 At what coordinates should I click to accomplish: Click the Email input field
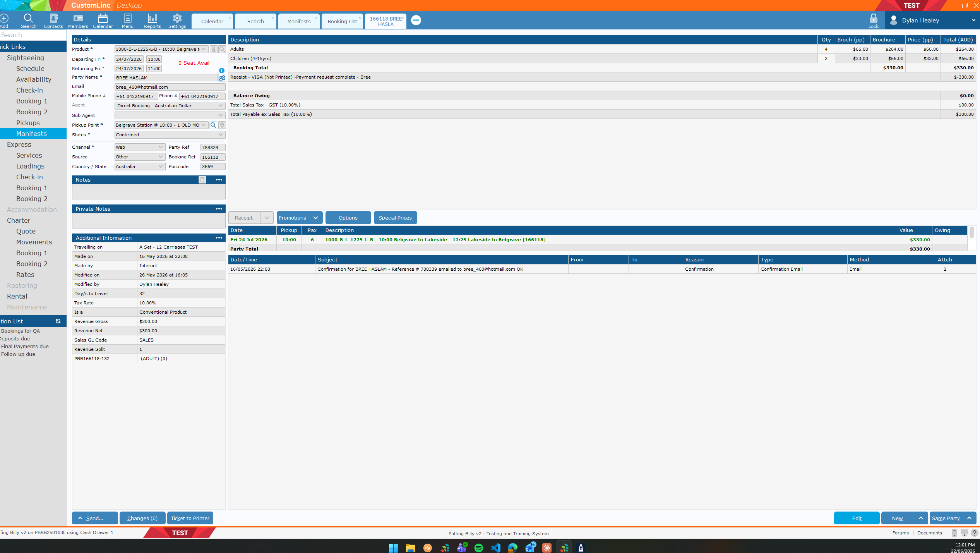(170, 87)
